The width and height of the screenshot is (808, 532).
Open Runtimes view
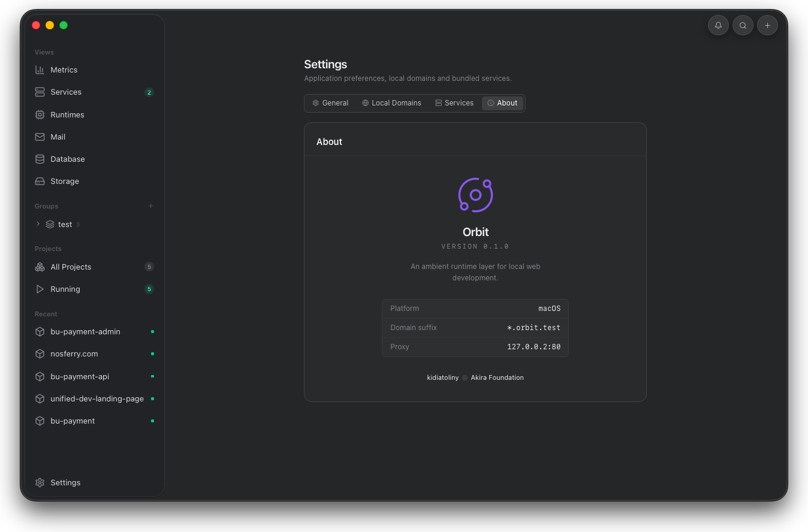(94, 114)
